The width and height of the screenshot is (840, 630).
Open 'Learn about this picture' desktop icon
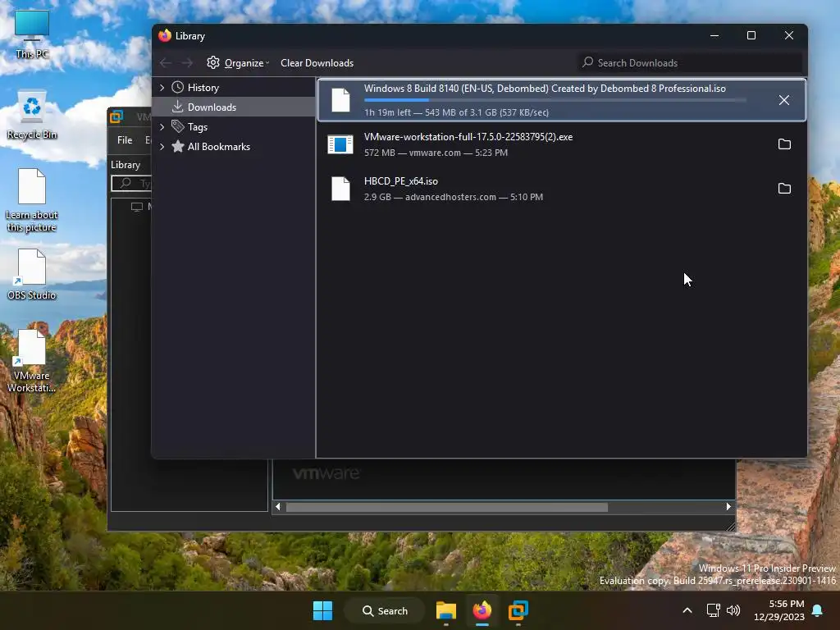pyautogui.click(x=32, y=200)
